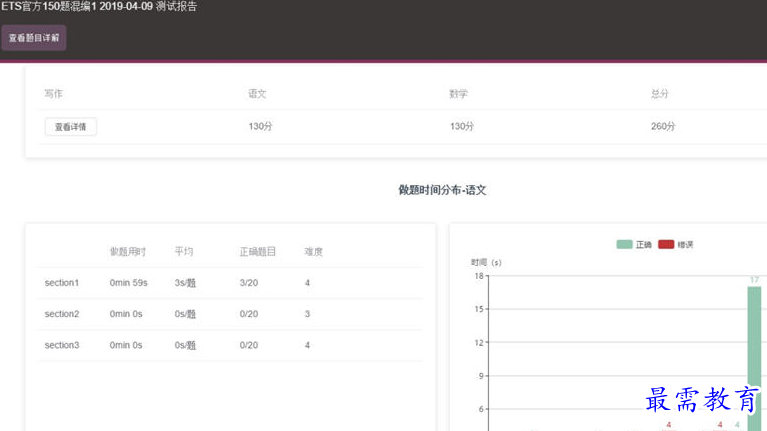Select the section3 row label
The image size is (767, 431).
tap(61, 345)
